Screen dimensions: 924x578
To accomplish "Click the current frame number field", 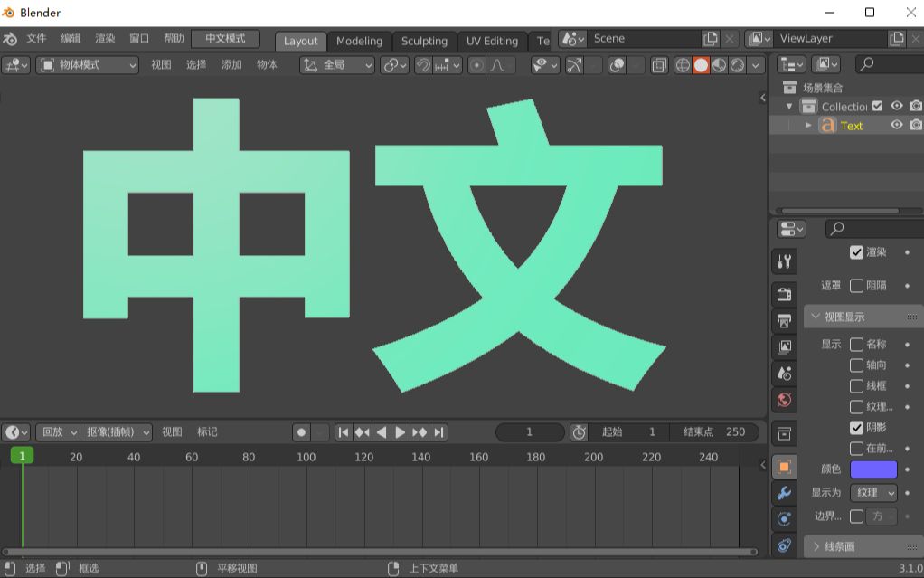I will pyautogui.click(x=530, y=432).
